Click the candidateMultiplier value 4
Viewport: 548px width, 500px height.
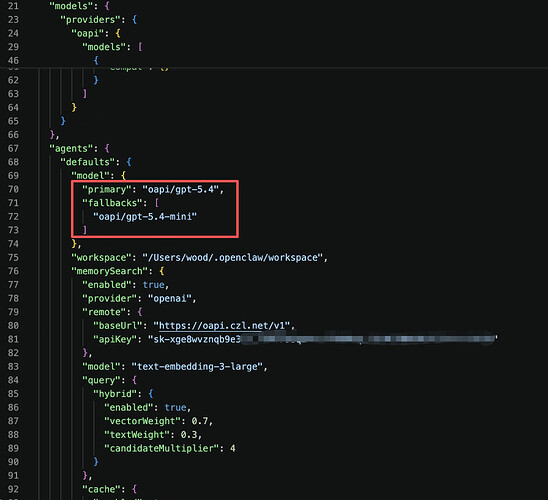[233, 448]
